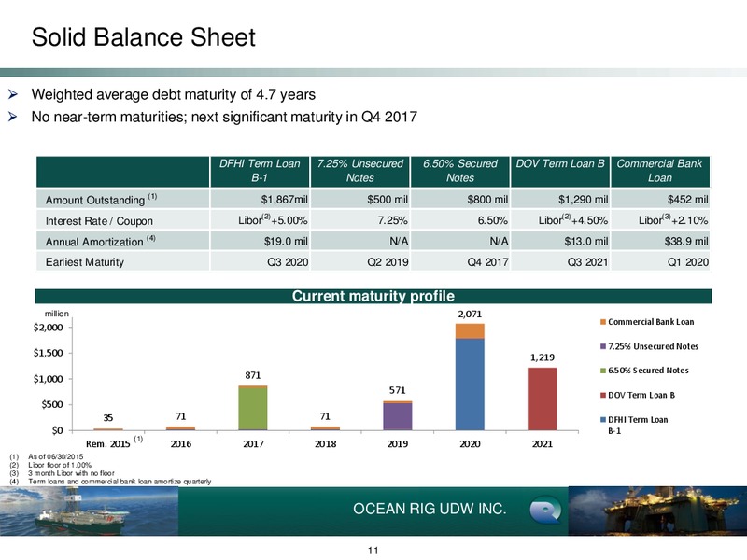Viewport: 747px width, 560px height.
Task: Click the '35' data label
Action: tap(108, 417)
